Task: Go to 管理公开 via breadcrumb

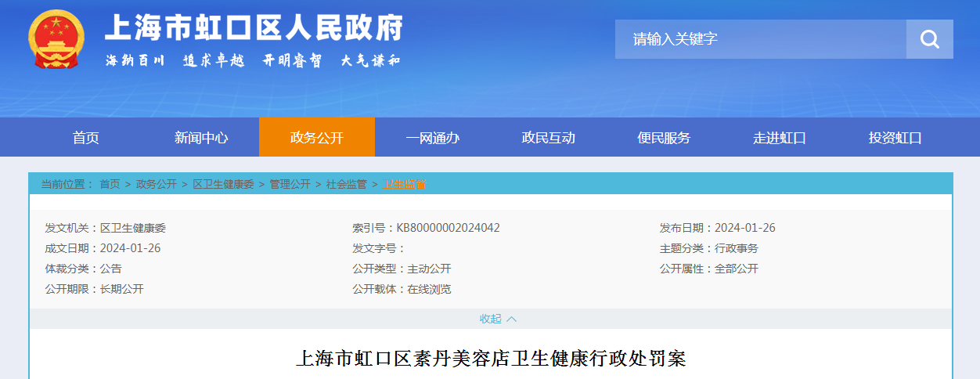Action: click(290, 184)
